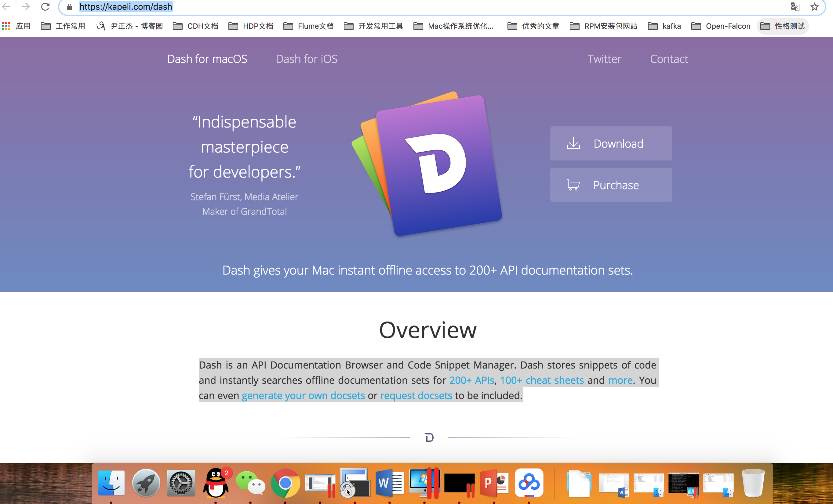The width and height of the screenshot is (833, 504).
Task: Switch to the Dash for iOS tab
Action: [x=307, y=59]
